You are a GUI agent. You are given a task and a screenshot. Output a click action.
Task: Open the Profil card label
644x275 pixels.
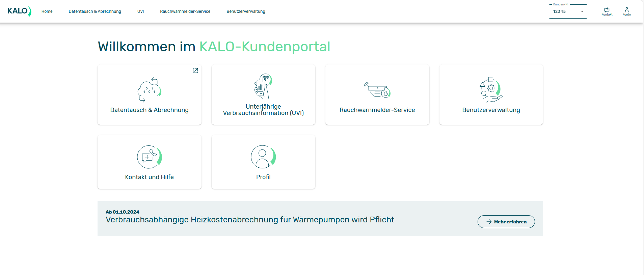(263, 177)
